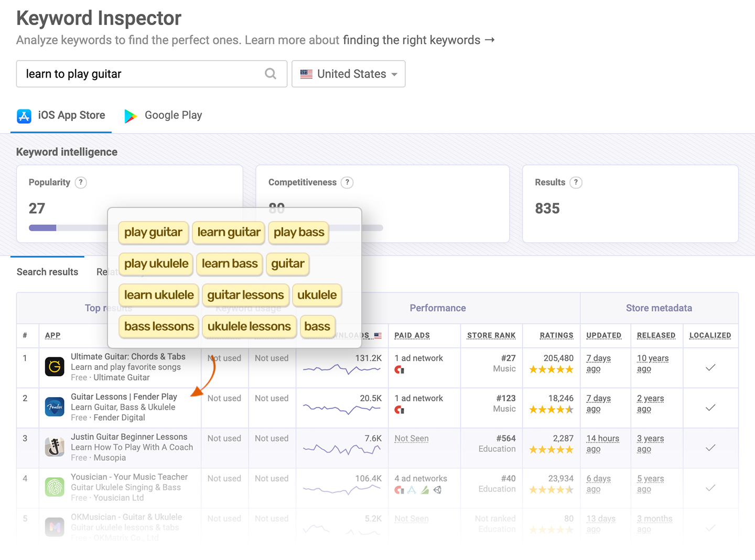Screen dimensions: 755x560
Task: Click Fender Play localized checkmark
Action: [710, 408]
